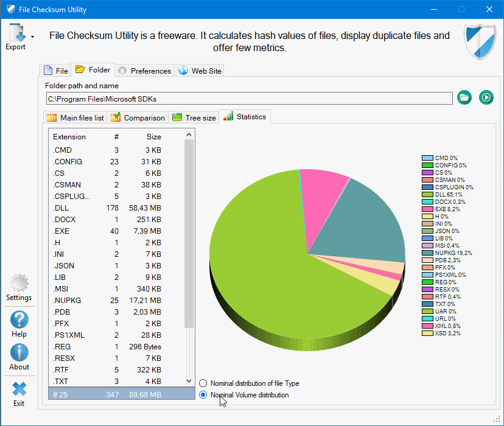Click the Exit cross icon
This screenshot has height=426, width=504.
[19, 389]
